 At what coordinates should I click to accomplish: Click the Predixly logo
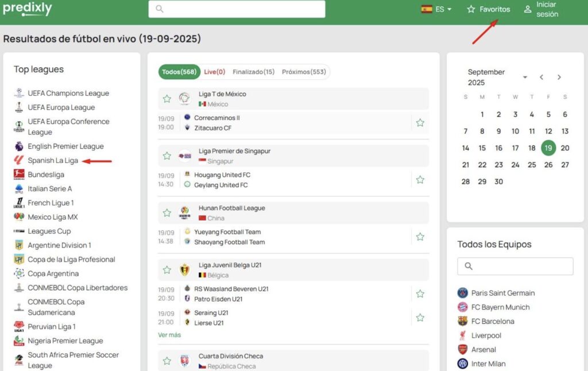[x=27, y=9]
